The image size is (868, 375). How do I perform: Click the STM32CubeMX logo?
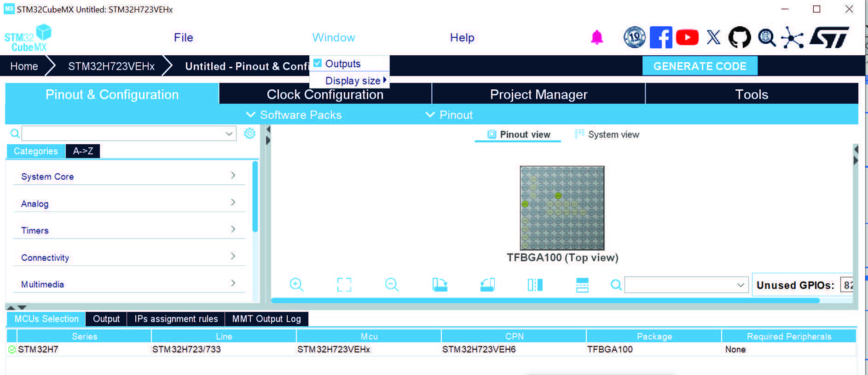(x=28, y=38)
